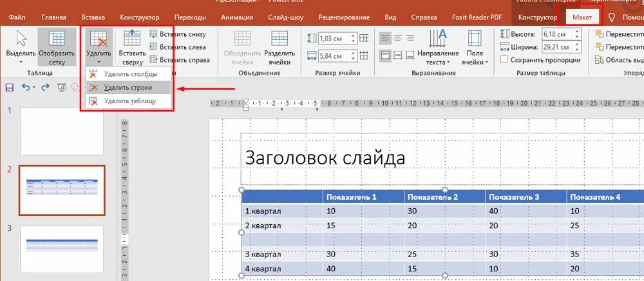Choose Удалить строки from the menu

pos(128,88)
